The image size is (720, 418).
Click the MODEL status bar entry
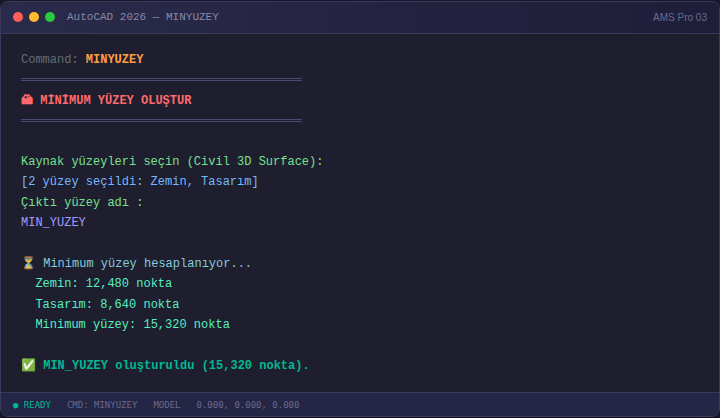tap(167, 405)
